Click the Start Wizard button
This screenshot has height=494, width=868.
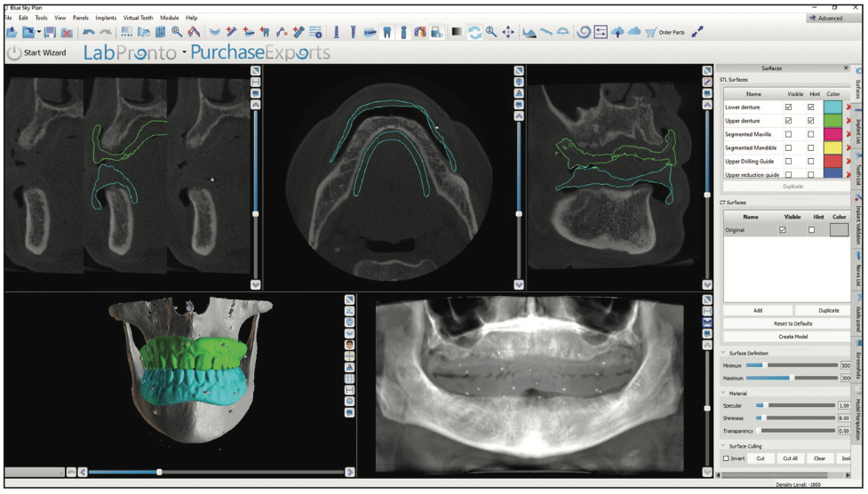click(37, 52)
